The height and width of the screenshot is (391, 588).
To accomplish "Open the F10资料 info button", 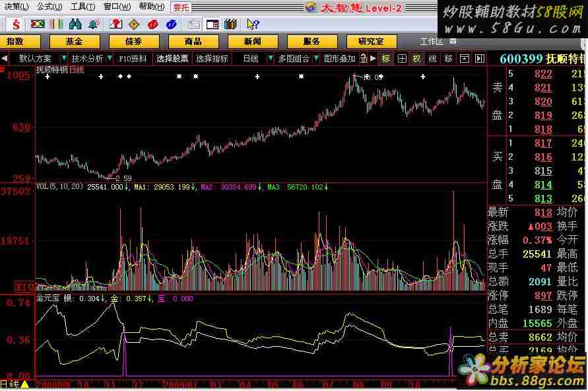I will [x=133, y=59].
